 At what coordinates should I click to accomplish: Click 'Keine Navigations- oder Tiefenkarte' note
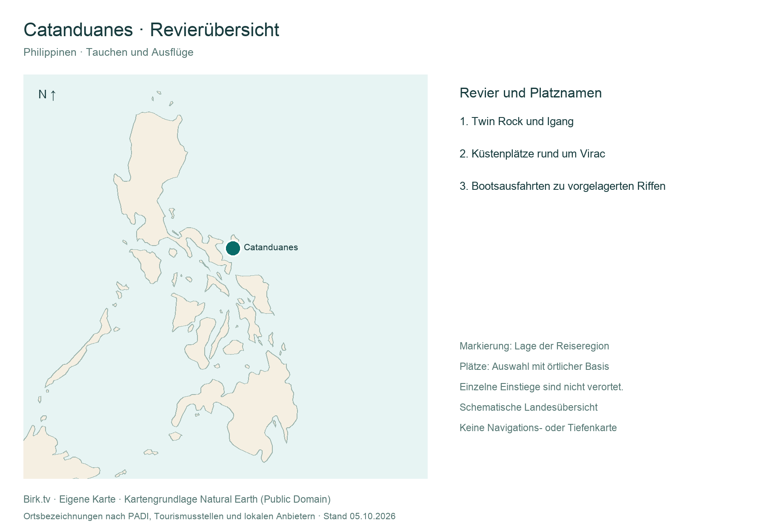pyautogui.click(x=538, y=428)
